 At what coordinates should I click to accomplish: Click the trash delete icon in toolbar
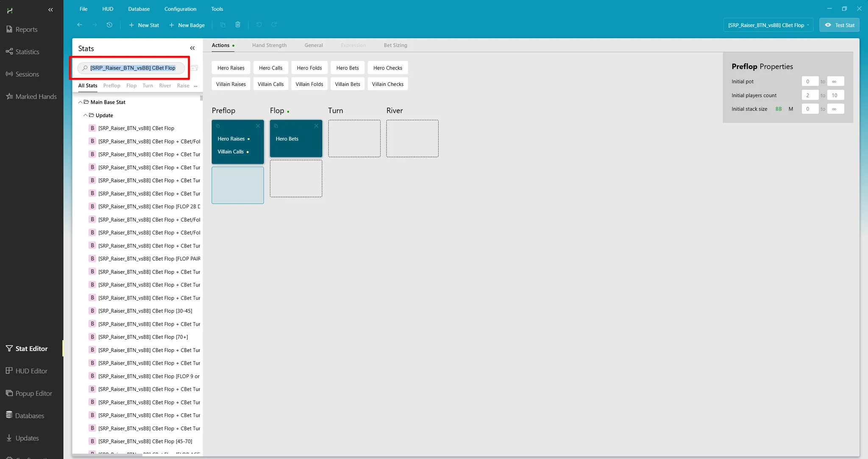pyautogui.click(x=238, y=25)
